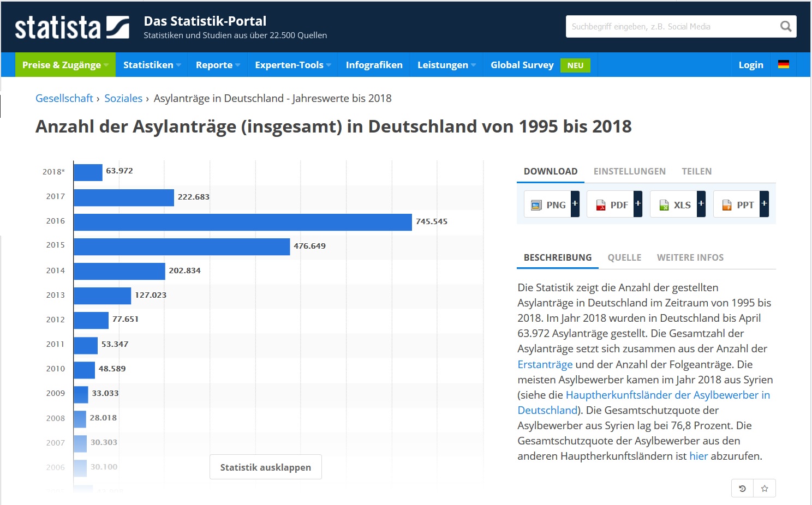812x505 pixels.
Task: Click the year label 2018*
Action: (x=53, y=171)
